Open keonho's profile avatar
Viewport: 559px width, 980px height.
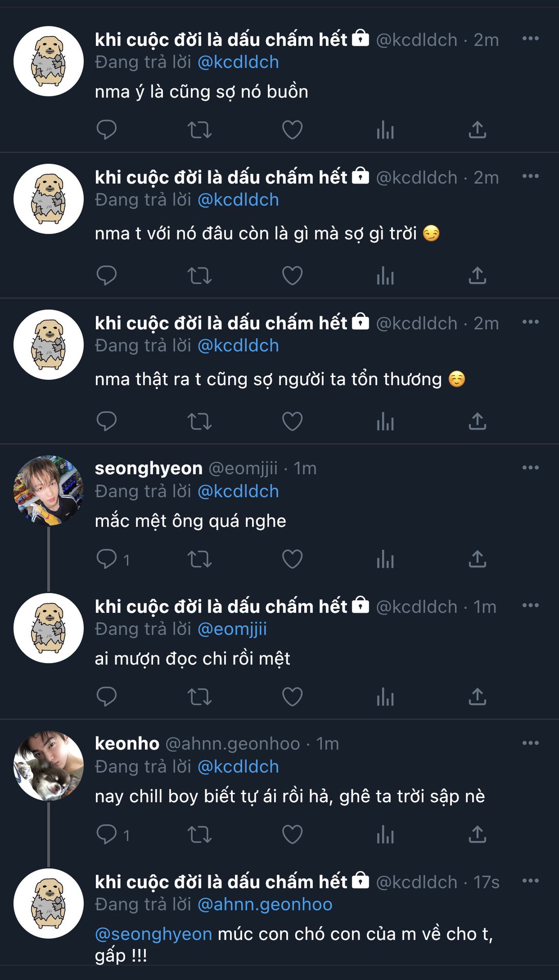(48, 766)
